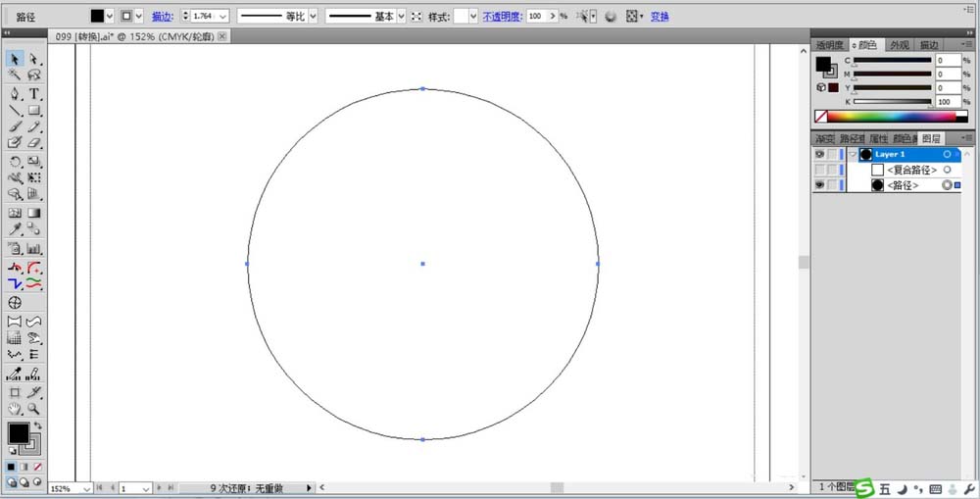Viewport: 980px width, 499px height.
Task: Open the stroke color dropdown in control bar
Action: 139,17
